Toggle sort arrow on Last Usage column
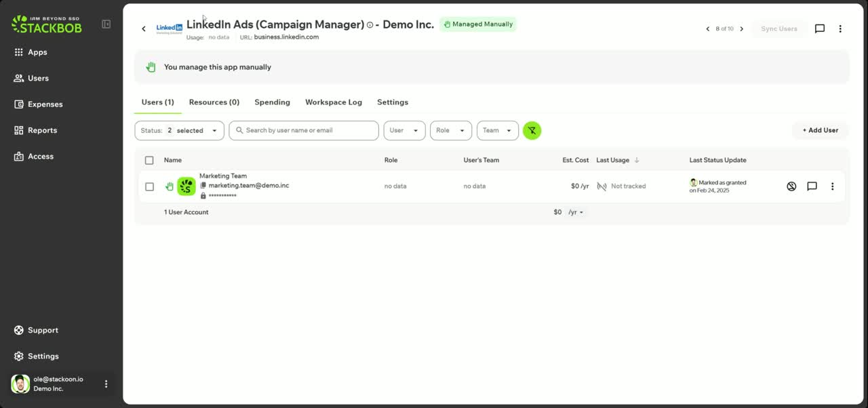 [x=637, y=161]
